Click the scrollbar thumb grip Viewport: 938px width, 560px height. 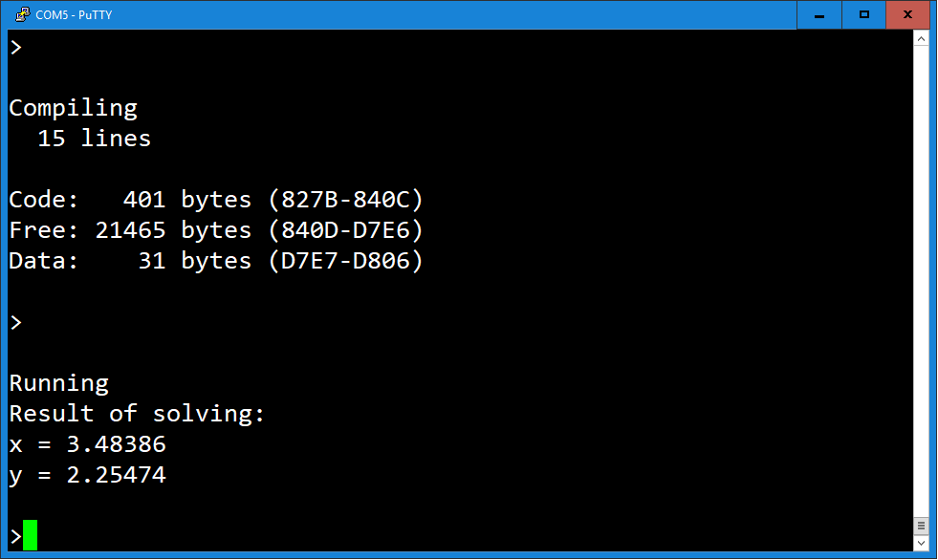point(921,526)
